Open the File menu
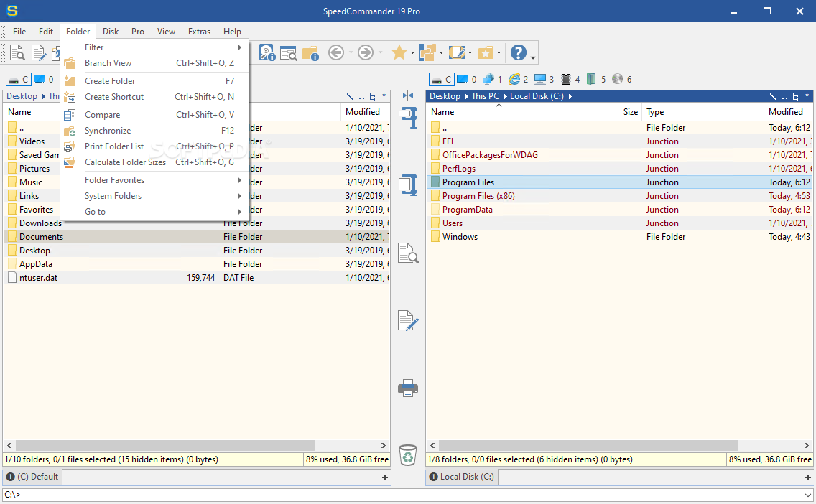Image resolution: width=816 pixels, height=504 pixels. pyautogui.click(x=19, y=31)
